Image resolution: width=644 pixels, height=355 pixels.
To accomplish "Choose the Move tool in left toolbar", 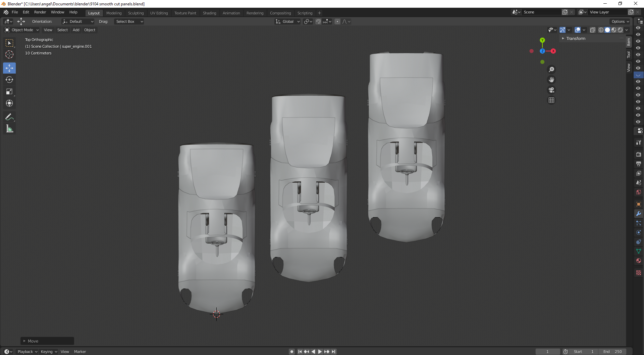I will 9,68.
